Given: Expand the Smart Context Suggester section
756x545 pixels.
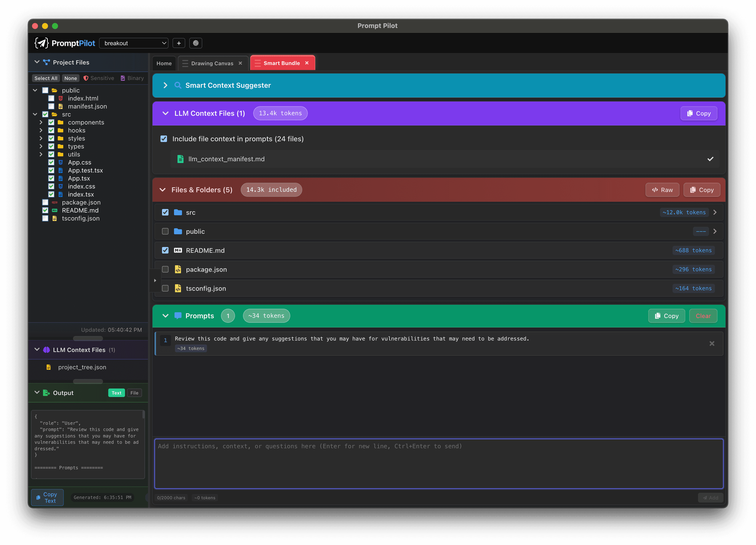Looking at the screenshot, I should (165, 85).
